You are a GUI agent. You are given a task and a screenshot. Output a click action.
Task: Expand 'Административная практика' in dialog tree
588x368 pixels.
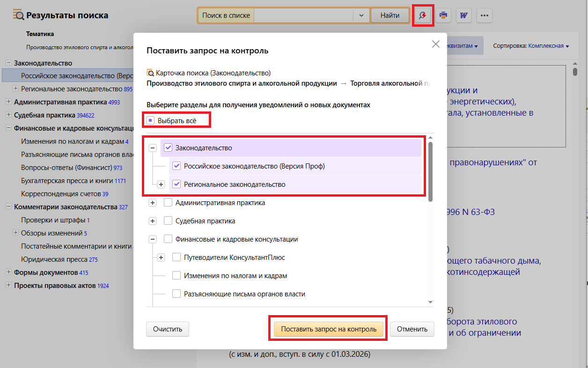(x=152, y=203)
